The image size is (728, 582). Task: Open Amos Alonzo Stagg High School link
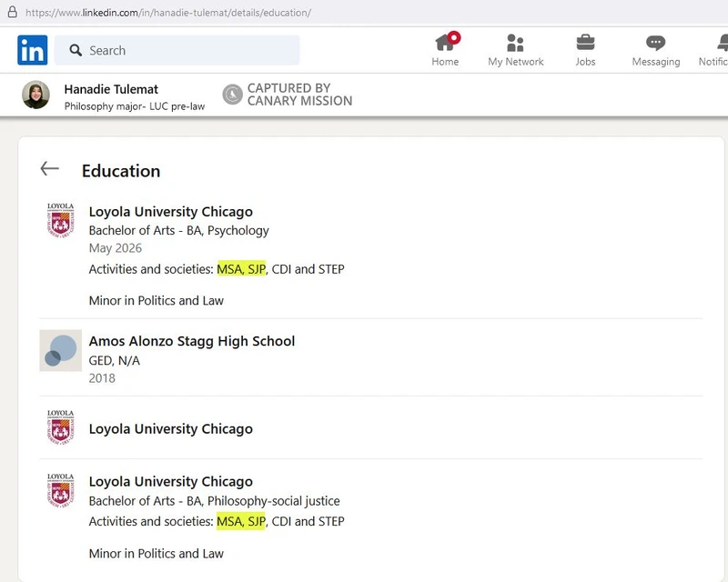(192, 341)
